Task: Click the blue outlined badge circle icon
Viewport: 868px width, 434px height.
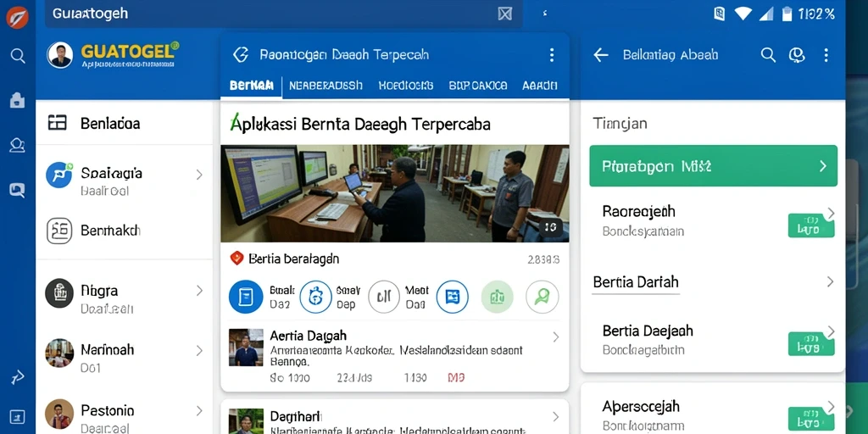Action: [316, 297]
